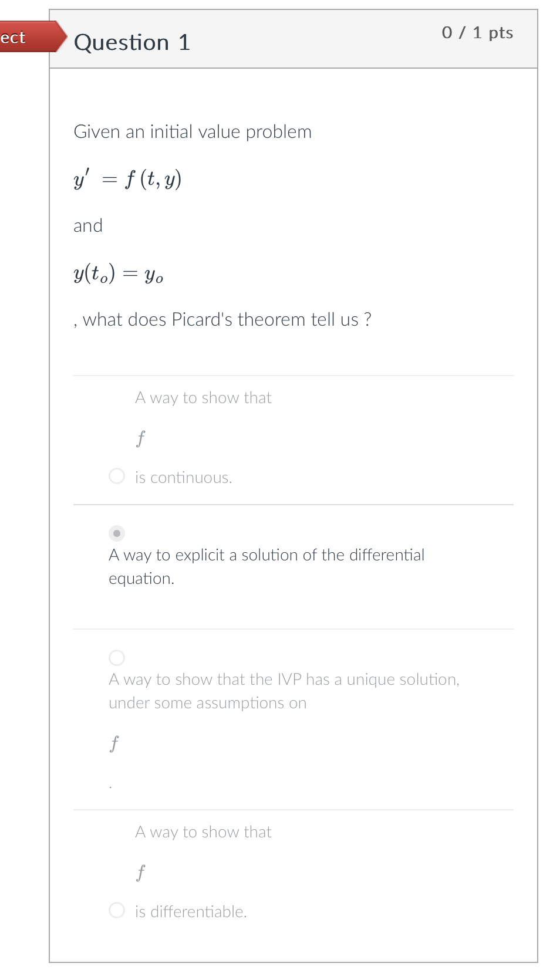The width and height of the screenshot is (560, 980).
Task: Click the explicit solution answer text
Action: pos(266,566)
